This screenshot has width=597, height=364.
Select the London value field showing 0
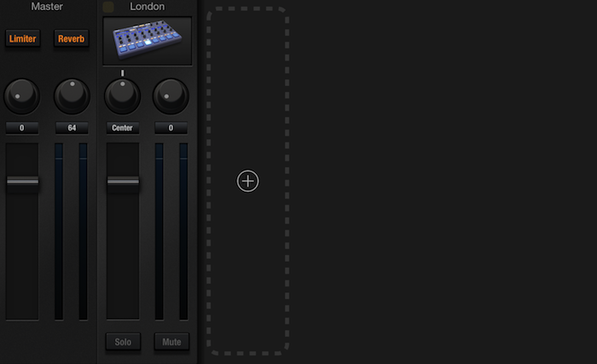(171, 128)
